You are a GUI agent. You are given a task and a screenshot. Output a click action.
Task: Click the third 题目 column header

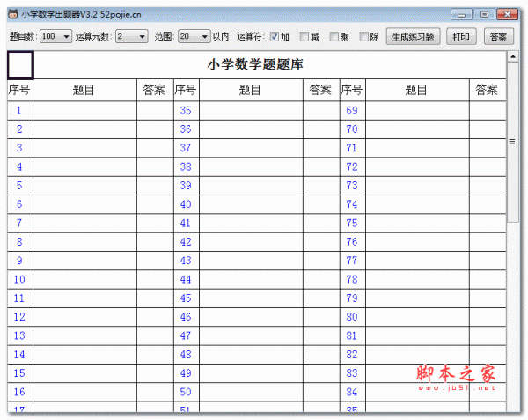pyautogui.click(x=417, y=91)
